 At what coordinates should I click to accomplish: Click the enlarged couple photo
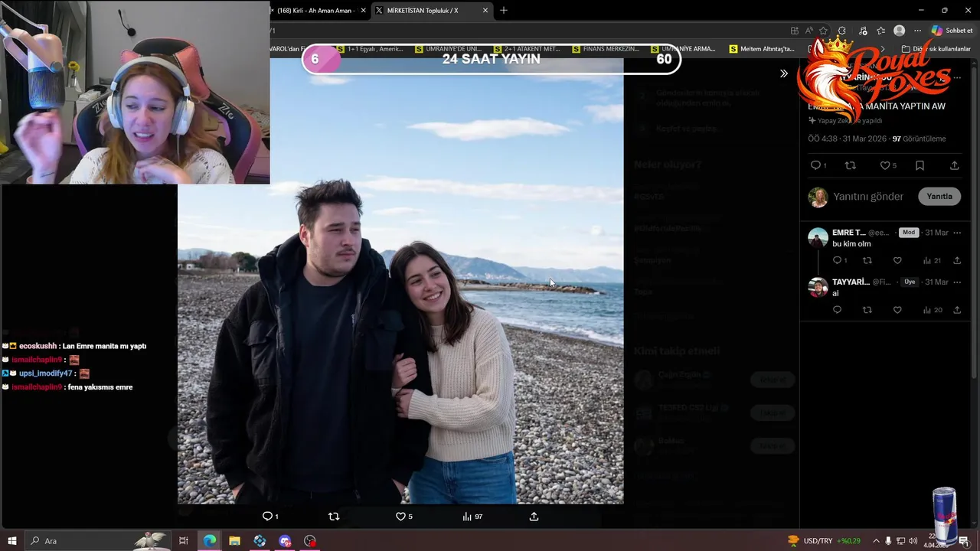[400, 280]
